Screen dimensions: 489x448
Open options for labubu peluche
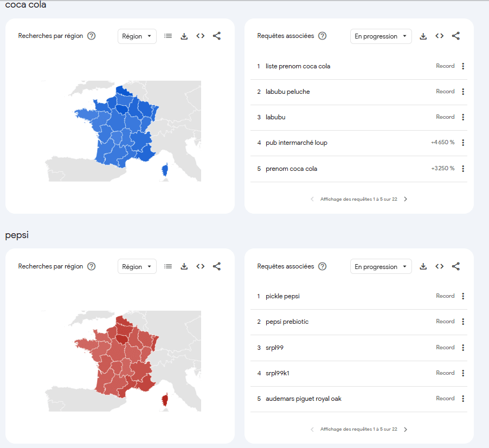click(x=463, y=92)
